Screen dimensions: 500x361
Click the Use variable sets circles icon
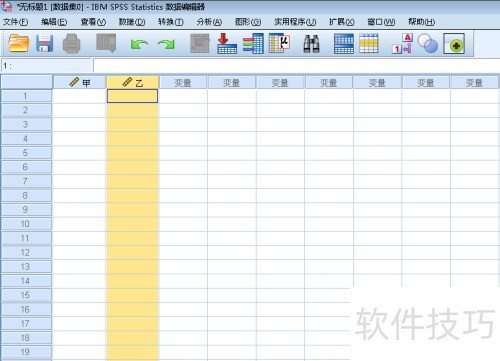[x=428, y=43]
